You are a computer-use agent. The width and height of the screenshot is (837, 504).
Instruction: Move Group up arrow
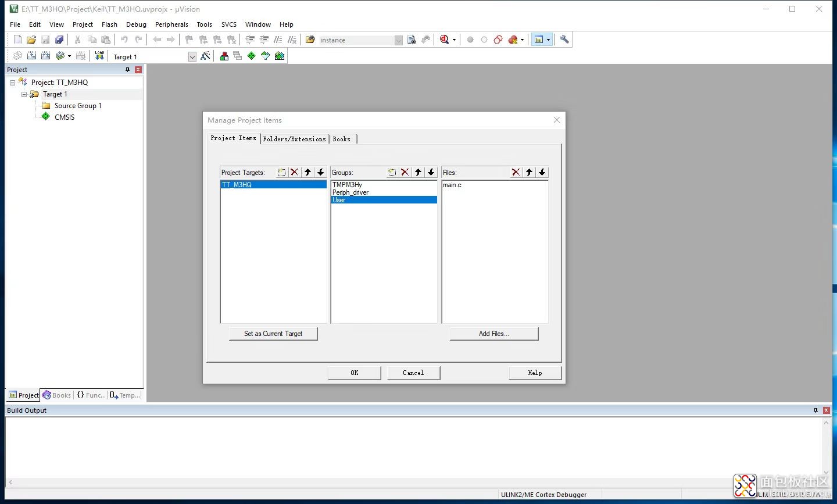[418, 172]
